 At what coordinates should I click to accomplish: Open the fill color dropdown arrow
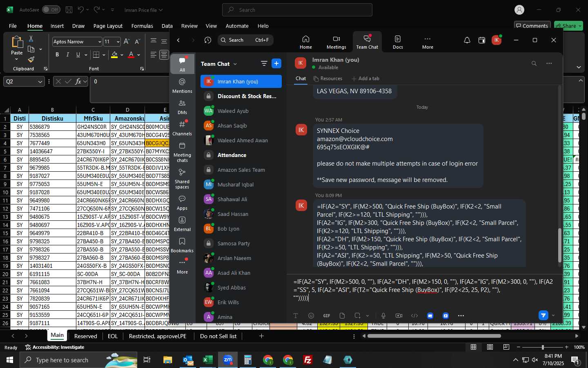pos(122,55)
